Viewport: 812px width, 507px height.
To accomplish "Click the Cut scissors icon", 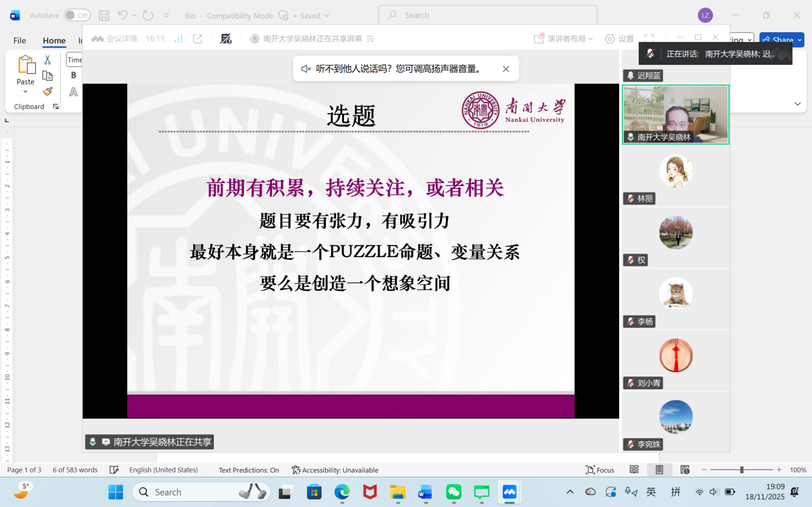I will (47, 60).
